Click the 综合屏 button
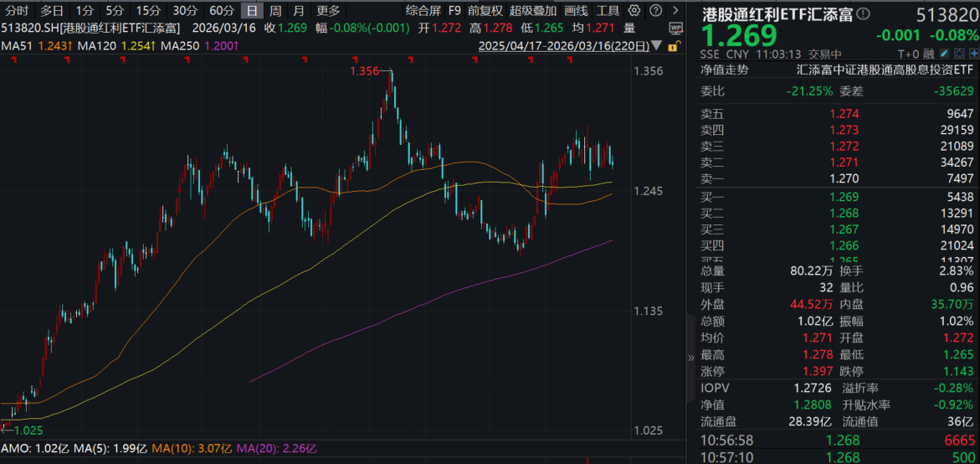 [423, 11]
